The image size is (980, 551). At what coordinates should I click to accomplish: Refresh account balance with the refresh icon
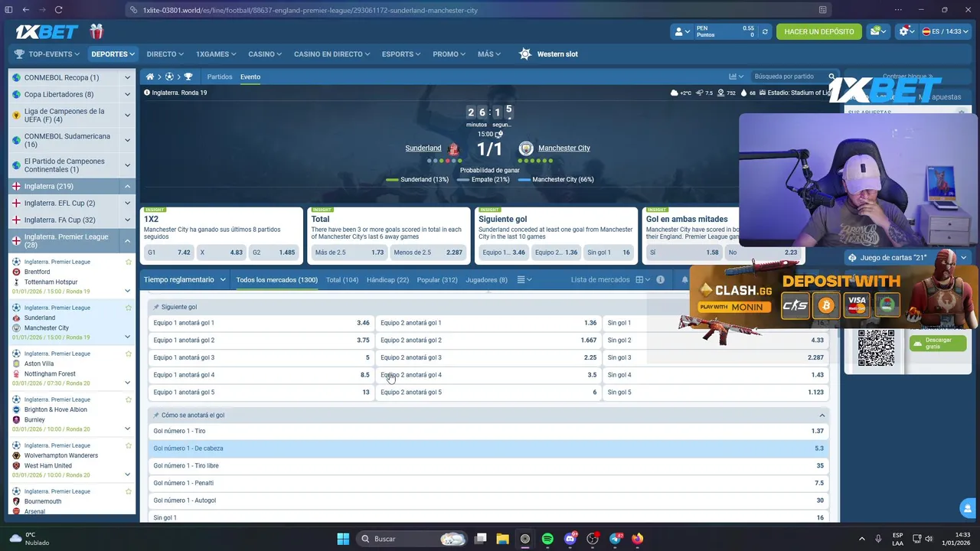point(764,31)
